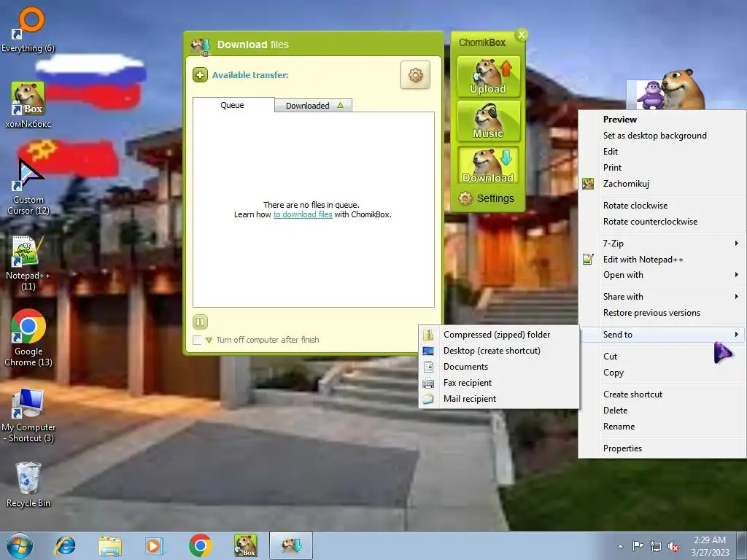Choose Cut from the context menu
Image resolution: width=747 pixels, height=560 pixels.
pos(662,357)
